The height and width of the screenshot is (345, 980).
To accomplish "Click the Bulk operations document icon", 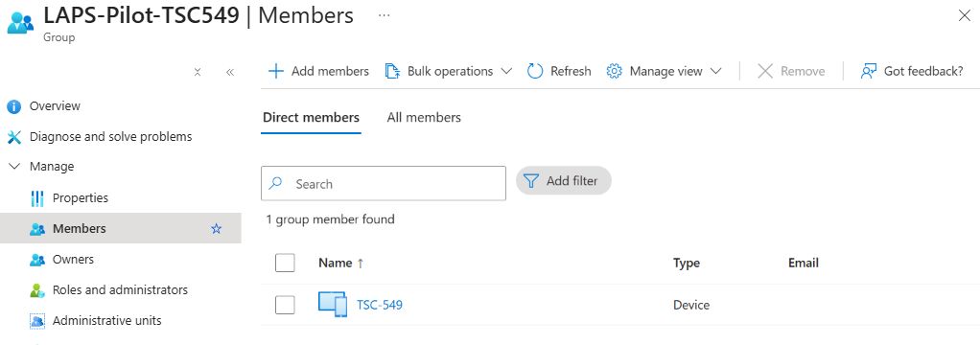I will pos(392,71).
